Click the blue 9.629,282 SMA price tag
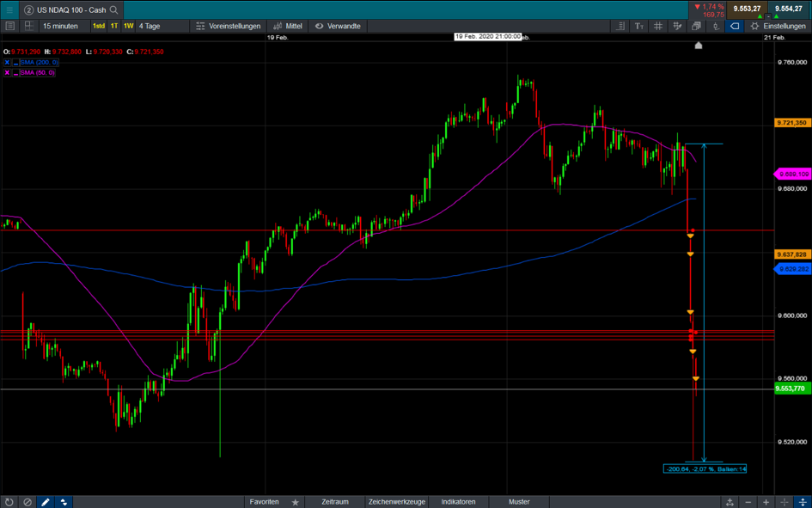This screenshot has height=508, width=812. click(792, 269)
